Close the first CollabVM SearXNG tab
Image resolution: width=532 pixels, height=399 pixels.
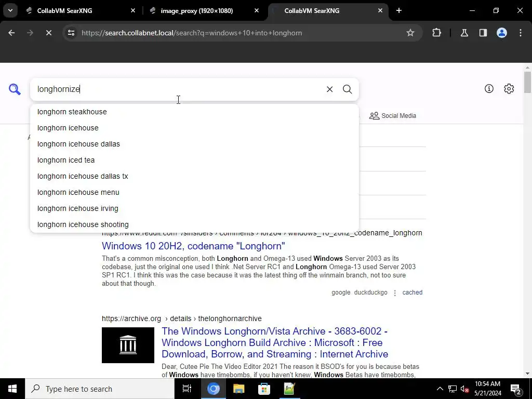pyautogui.click(x=133, y=10)
